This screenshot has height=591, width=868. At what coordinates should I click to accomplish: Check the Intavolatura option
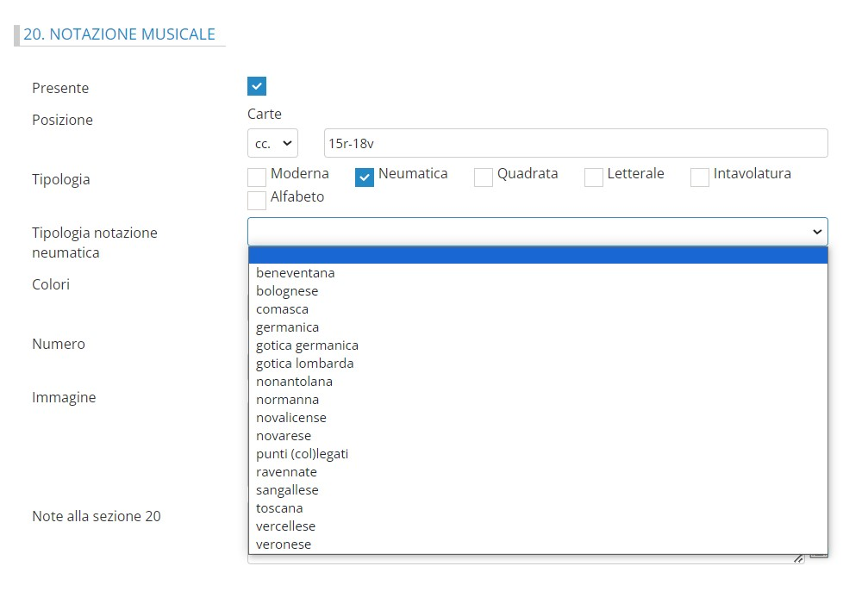coord(700,177)
